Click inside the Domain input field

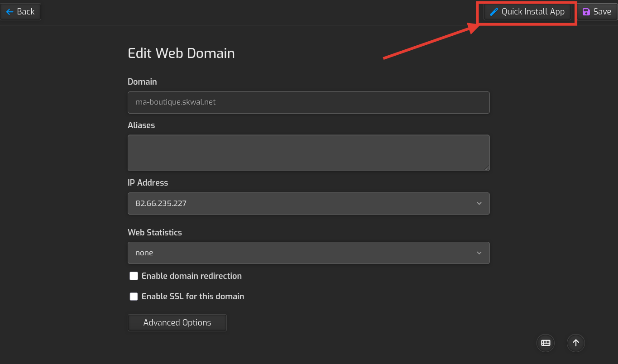tap(309, 102)
